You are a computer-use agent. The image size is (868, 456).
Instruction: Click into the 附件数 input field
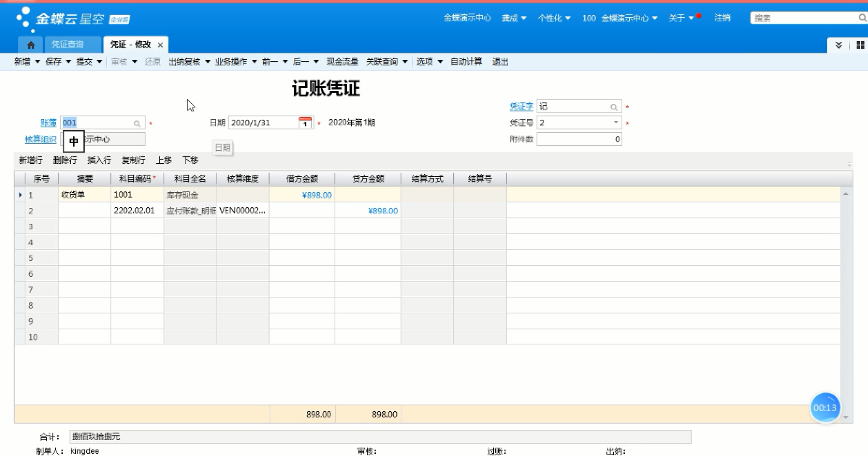[x=579, y=140]
